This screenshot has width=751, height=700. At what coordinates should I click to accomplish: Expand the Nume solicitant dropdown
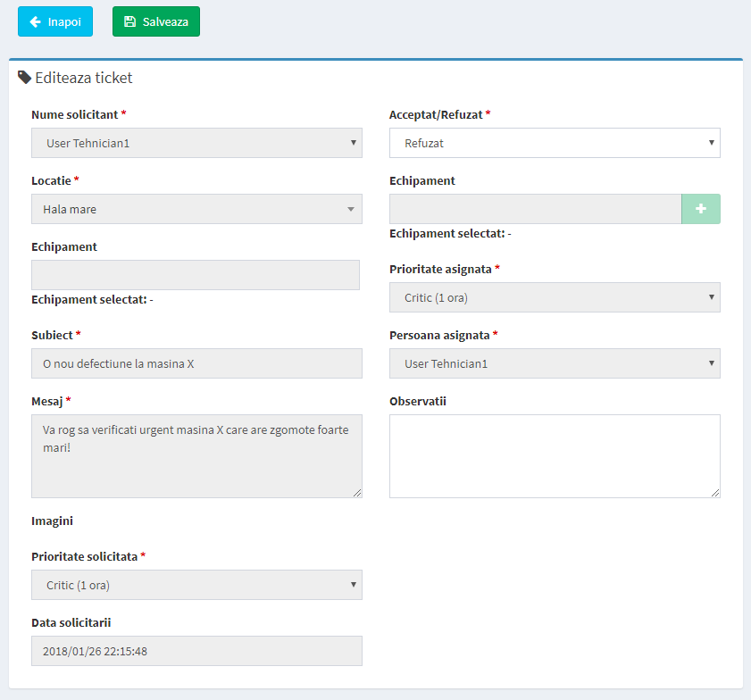coord(196,143)
